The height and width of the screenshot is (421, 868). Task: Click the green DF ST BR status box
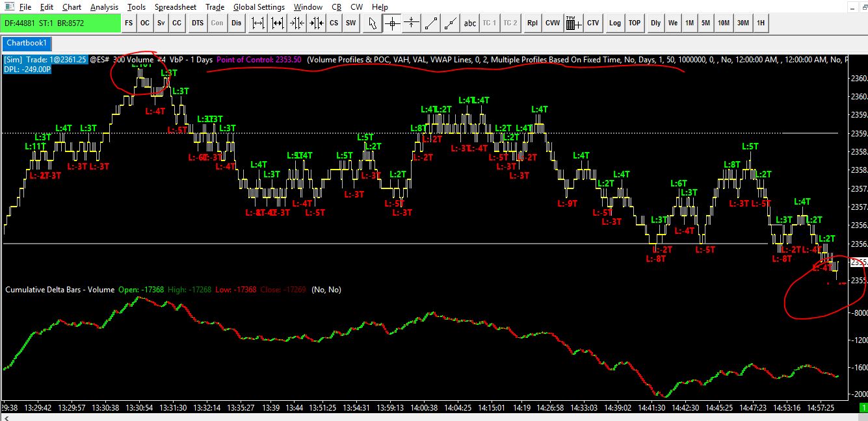pos(61,23)
